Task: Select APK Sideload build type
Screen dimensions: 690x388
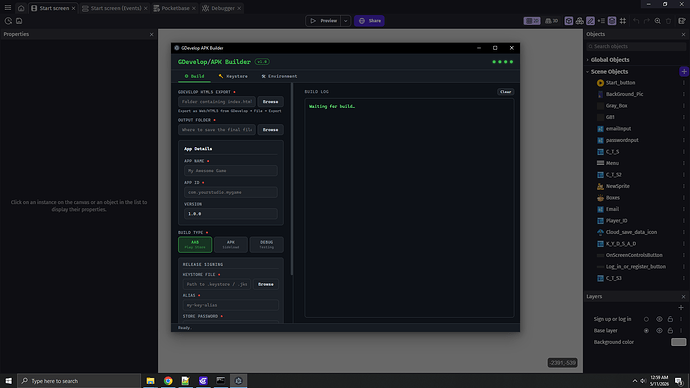Action: [231, 245]
